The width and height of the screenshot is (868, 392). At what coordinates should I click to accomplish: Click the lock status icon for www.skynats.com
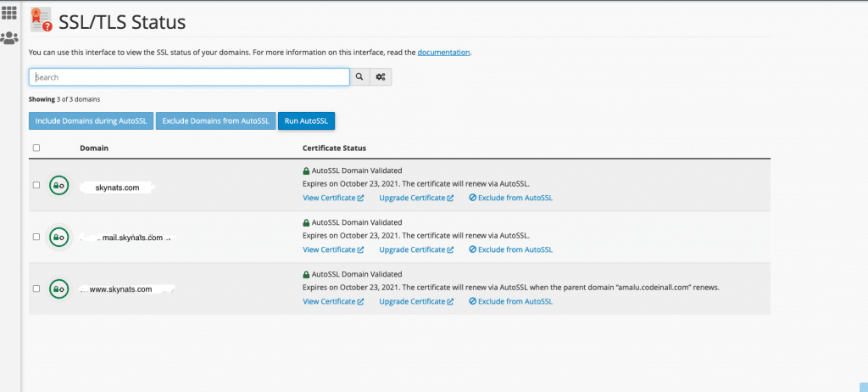pyautogui.click(x=58, y=288)
